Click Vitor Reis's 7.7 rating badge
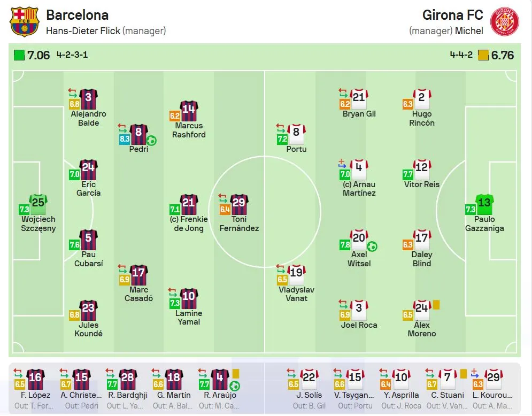 [408, 174]
